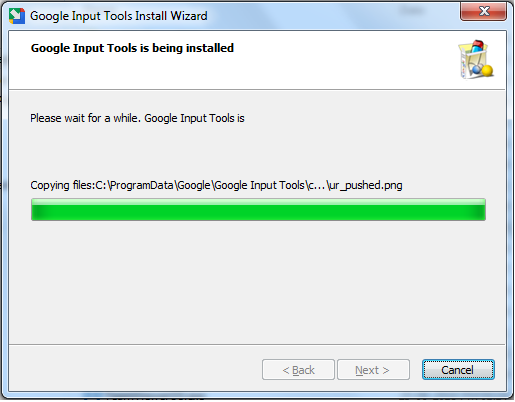Click the green installation progress bar

click(x=258, y=210)
